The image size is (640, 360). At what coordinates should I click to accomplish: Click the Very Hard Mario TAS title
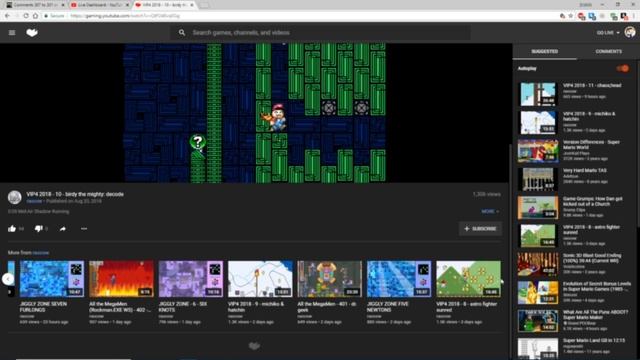[x=584, y=170]
